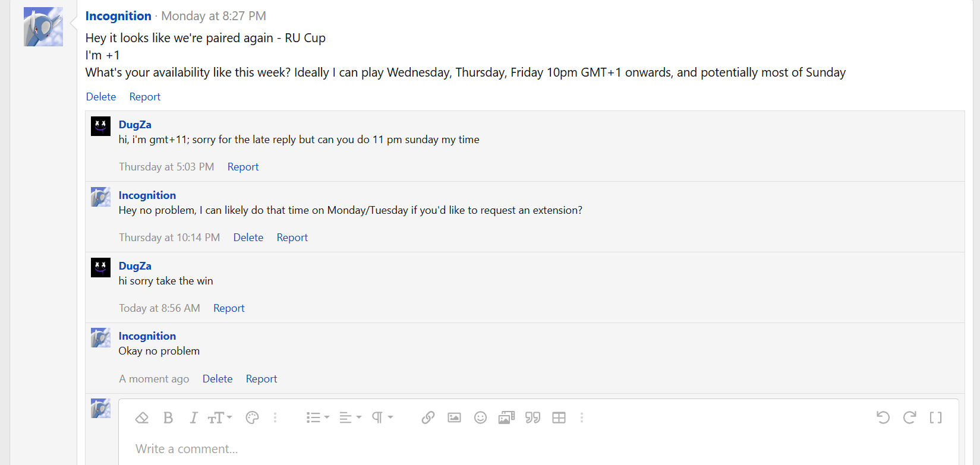Toggle BB code mode brackets icon
This screenshot has height=465, width=980.
935,418
